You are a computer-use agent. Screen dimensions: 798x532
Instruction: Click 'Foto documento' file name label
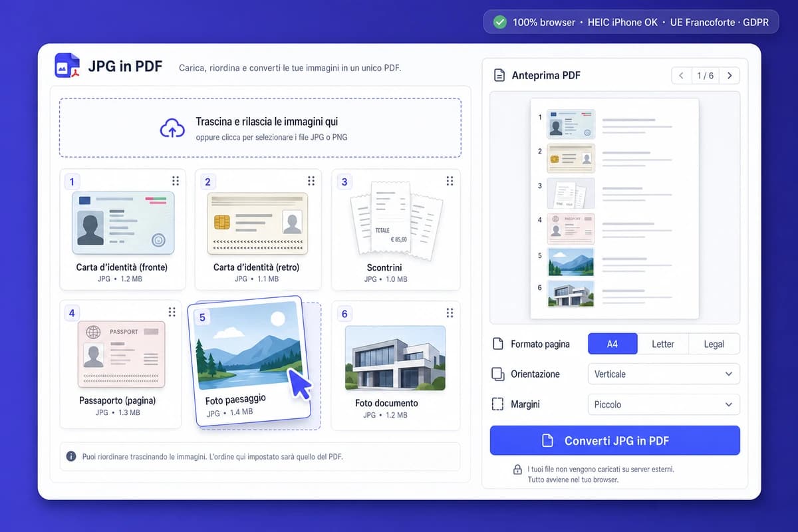(386, 403)
